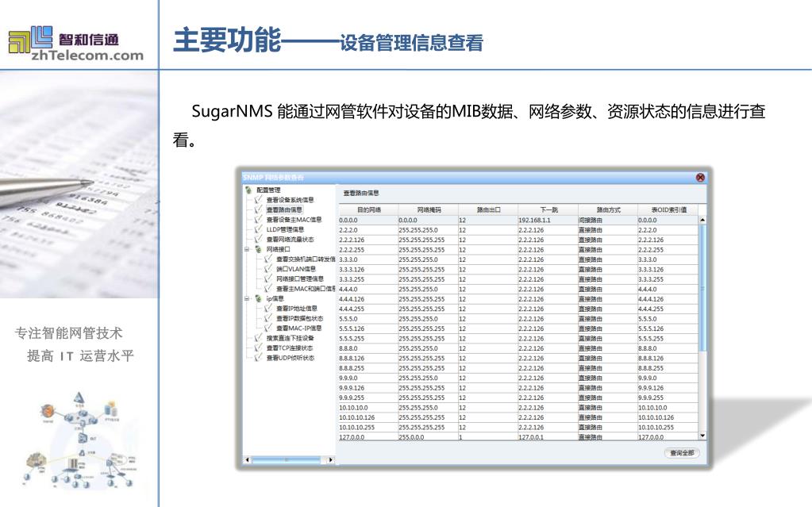Sort by 网络掩码 column header
The height and width of the screenshot is (507, 812).
[429, 209]
